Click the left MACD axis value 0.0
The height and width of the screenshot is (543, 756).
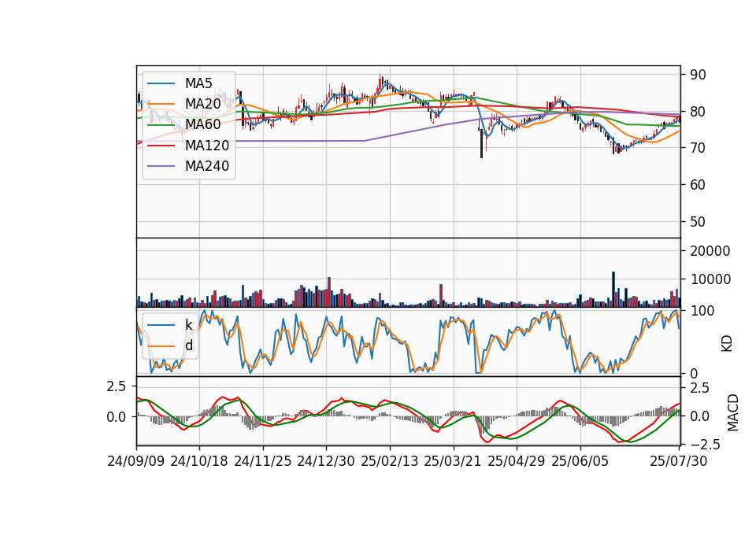point(117,417)
